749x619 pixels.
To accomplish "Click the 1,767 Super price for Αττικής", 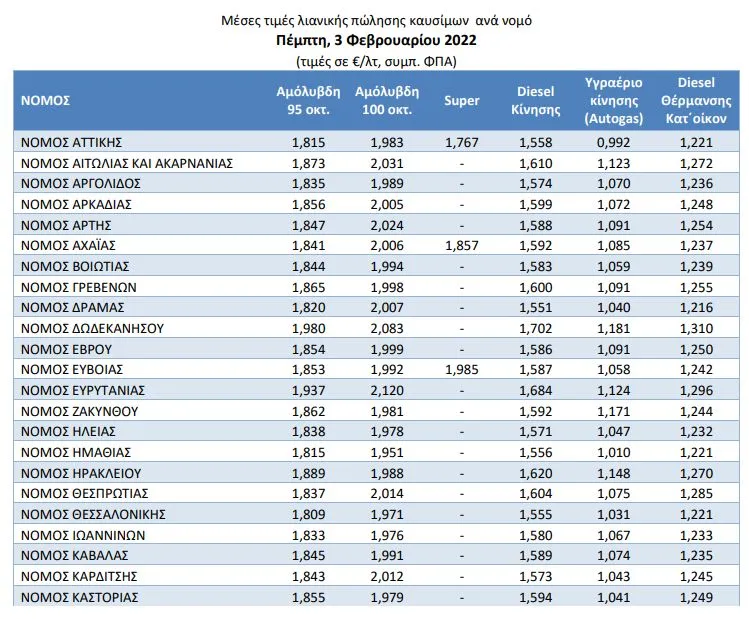I will 461,143.
